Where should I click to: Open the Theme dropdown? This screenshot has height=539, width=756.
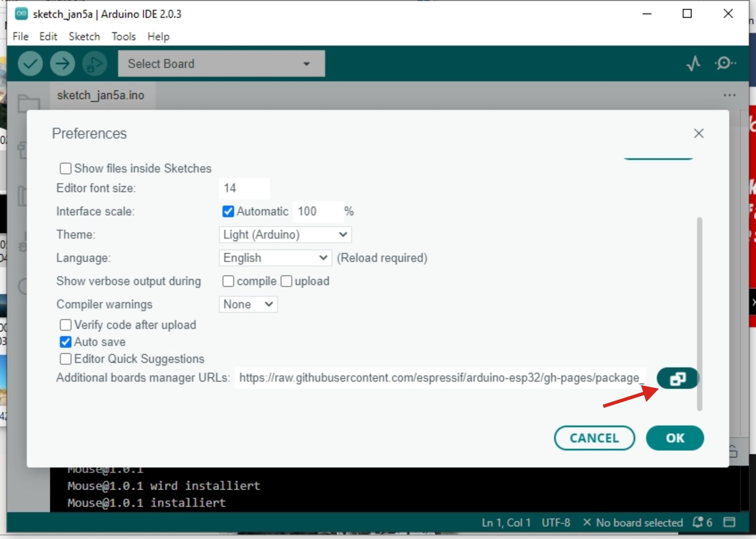pyautogui.click(x=285, y=235)
